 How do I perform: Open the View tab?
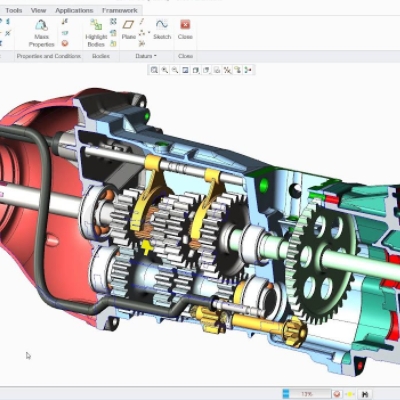[x=38, y=11]
